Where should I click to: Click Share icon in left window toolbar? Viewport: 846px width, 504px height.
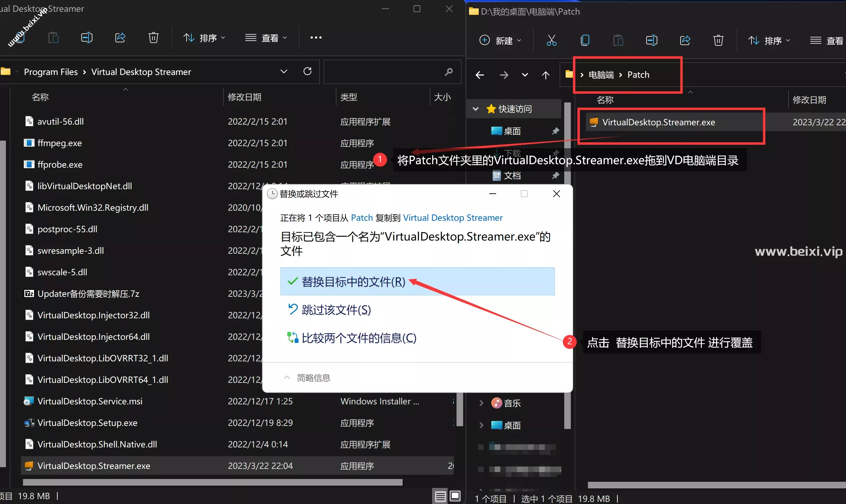(x=120, y=37)
